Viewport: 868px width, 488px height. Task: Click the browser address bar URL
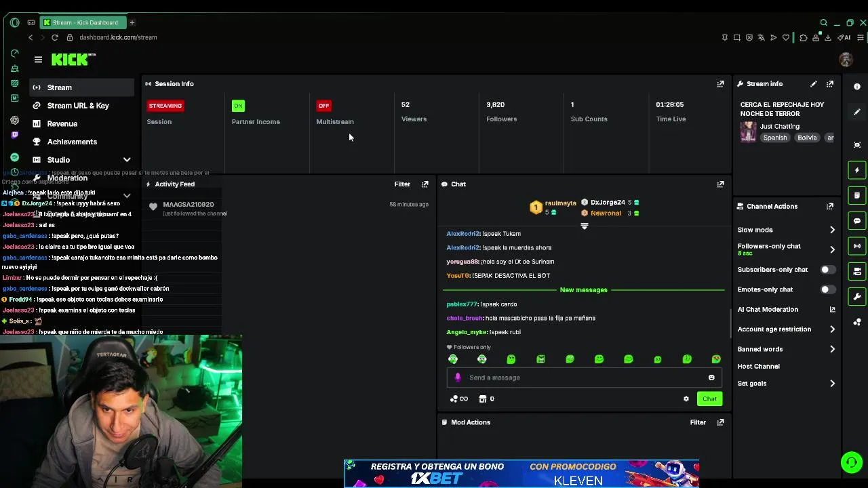pyautogui.click(x=118, y=37)
